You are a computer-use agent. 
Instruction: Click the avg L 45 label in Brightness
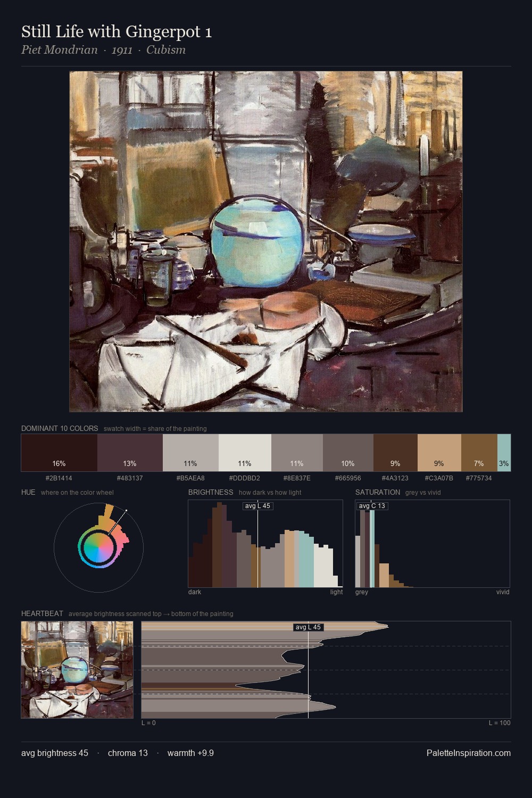[x=258, y=506]
